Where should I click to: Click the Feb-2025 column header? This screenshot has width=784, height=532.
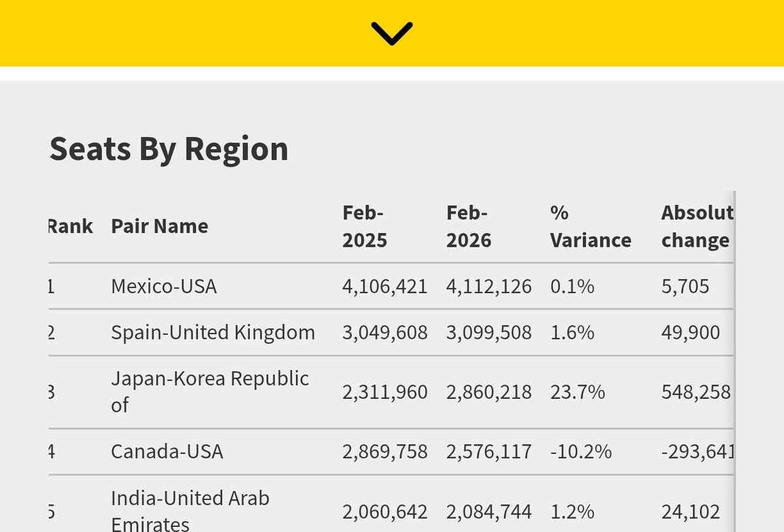click(x=365, y=227)
